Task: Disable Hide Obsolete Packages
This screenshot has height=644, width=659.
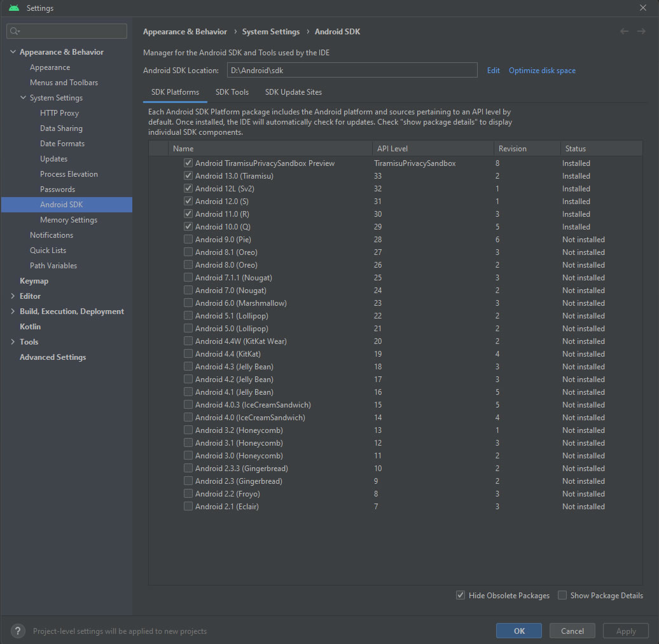Action: click(461, 595)
